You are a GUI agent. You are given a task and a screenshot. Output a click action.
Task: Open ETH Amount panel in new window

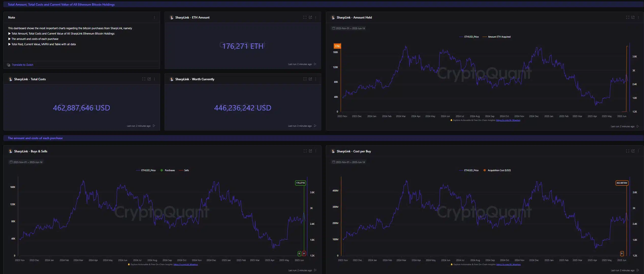(x=310, y=17)
